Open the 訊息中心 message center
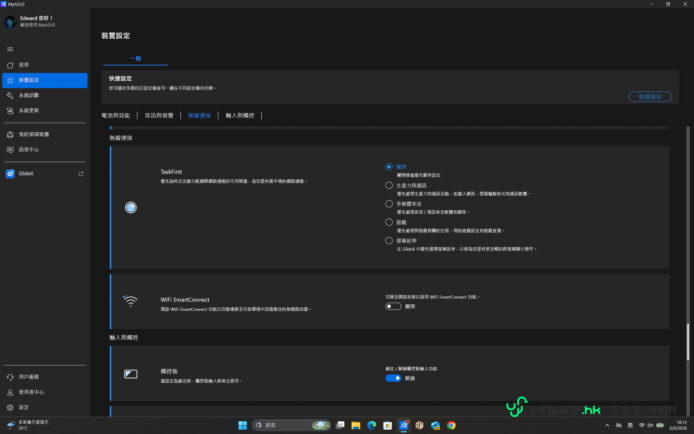The image size is (694, 434). pyautogui.click(x=44, y=150)
